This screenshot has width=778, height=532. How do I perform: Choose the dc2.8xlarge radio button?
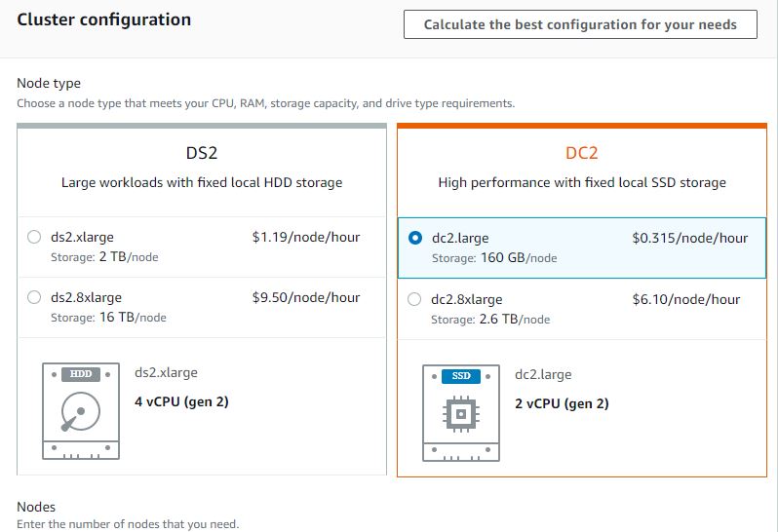(x=414, y=299)
